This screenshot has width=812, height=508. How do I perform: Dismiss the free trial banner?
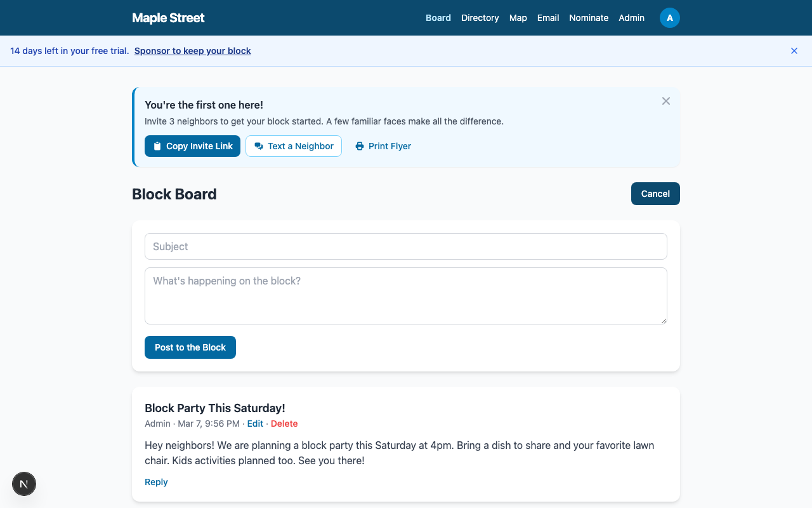tap(794, 51)
